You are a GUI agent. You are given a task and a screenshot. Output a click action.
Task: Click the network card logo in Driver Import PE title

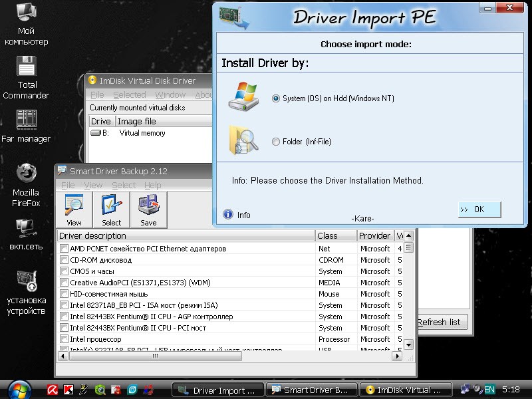coord(234,18)
